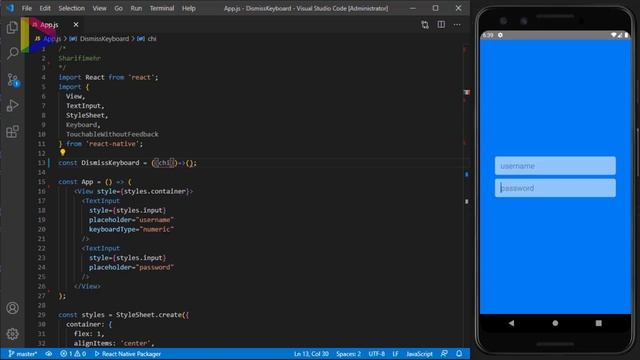Change Spaces: 2 indentation setting

point(348,353)
